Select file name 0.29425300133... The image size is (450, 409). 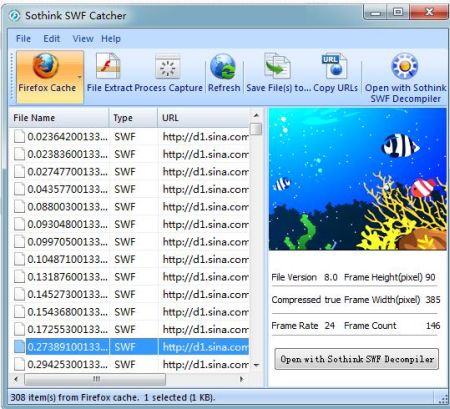(67, 364)
